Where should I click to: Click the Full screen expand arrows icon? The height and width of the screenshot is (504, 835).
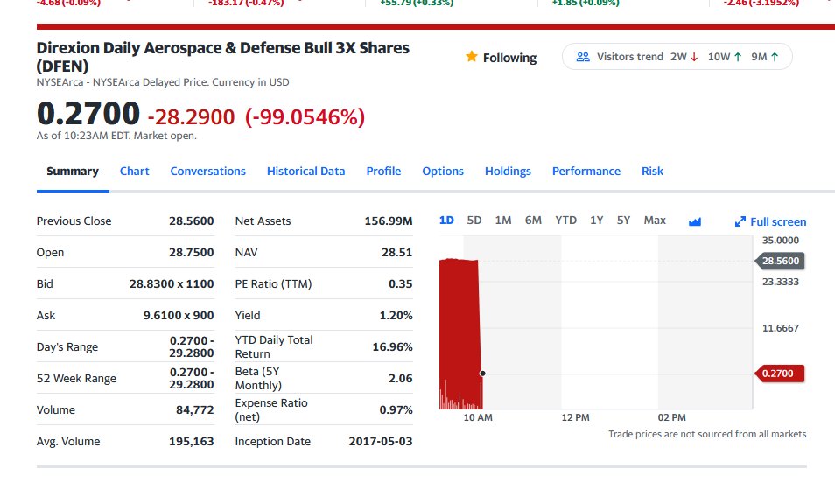coord(740,221)
